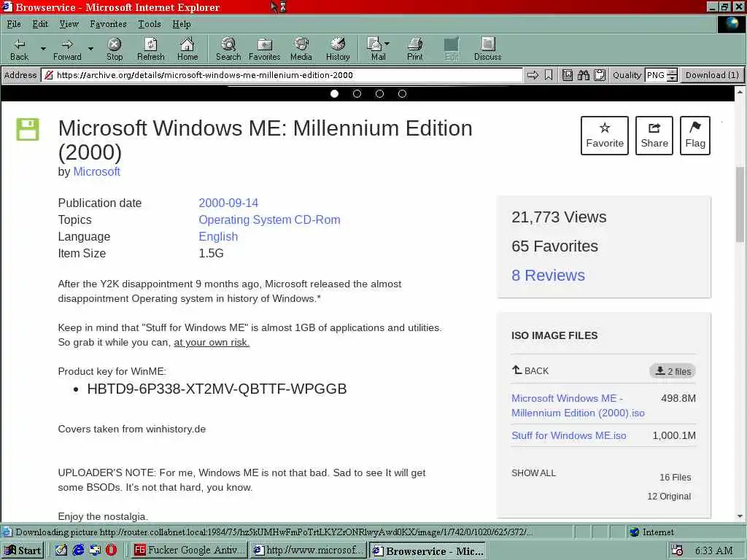Click the task scheduler tray icon
The image size is (747, 560).
click(676, 550)
